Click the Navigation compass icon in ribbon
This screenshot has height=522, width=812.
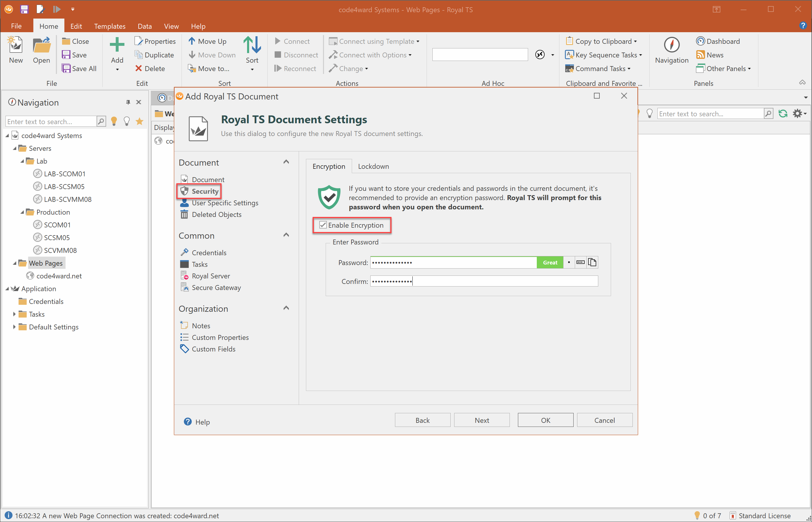point(671,45)
